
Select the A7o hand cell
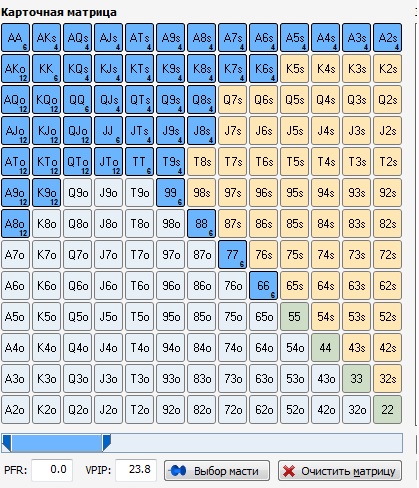[15, 255]
